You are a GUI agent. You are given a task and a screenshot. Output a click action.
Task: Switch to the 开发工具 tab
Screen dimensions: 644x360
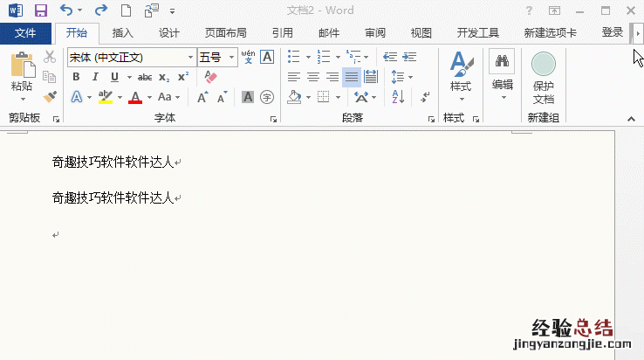477,33
